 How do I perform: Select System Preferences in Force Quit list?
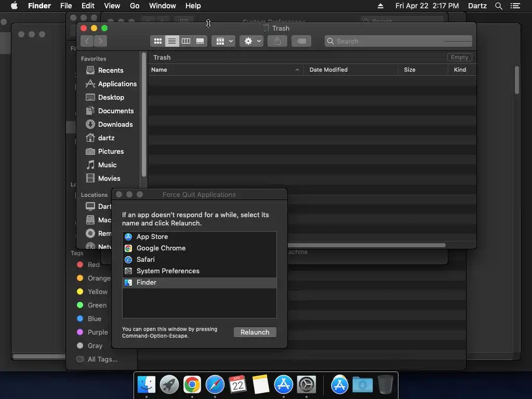tap(199, 271)
